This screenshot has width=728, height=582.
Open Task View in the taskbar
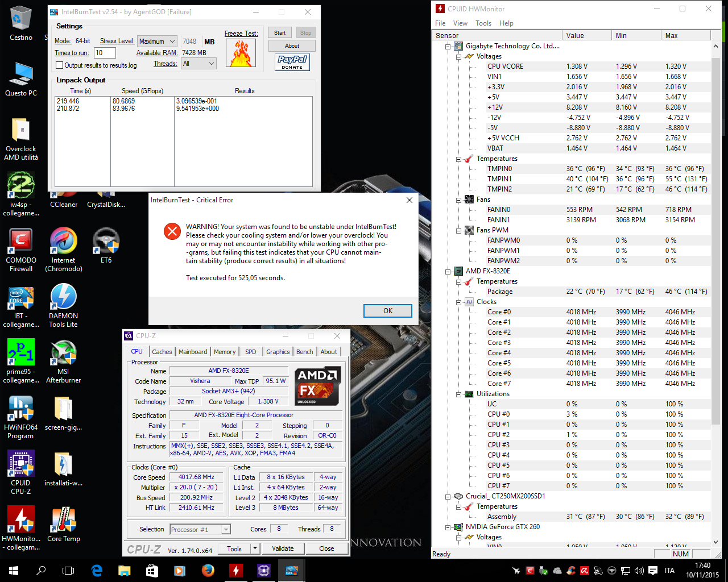pos(68,571)
